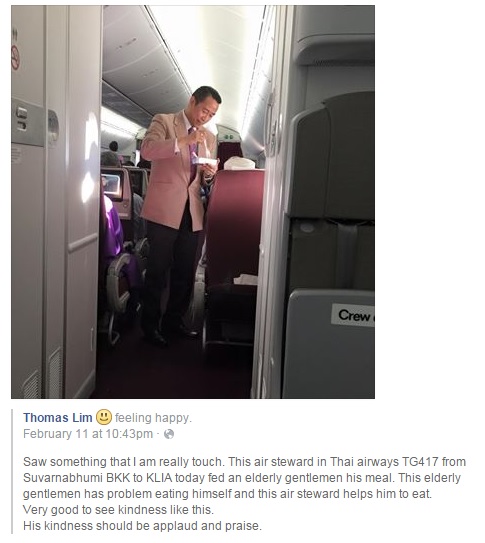Click the grey vertical quote bar beside post
Viewport: 485px width, 543px height.
point(12,471)
